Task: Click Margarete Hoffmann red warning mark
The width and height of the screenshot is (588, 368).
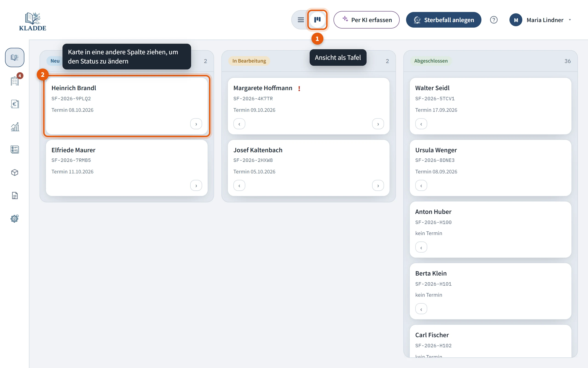Action: pos(299,88)
